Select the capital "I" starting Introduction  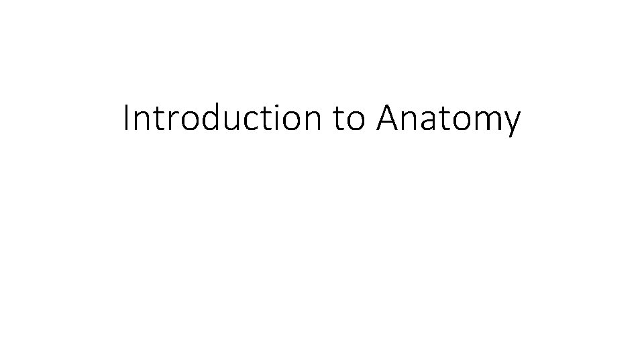[x=127, y=119]
